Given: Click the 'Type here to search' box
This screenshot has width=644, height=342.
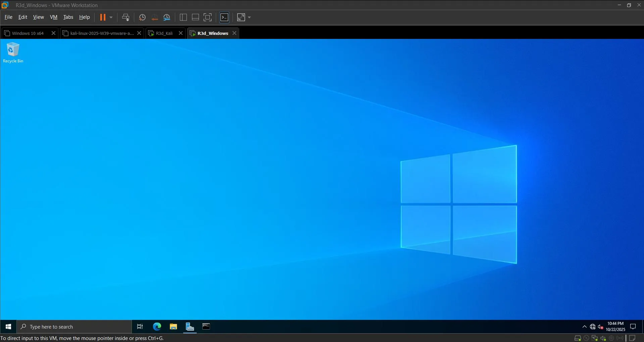Looking at the screenshot, I should (x=74, y=327).
